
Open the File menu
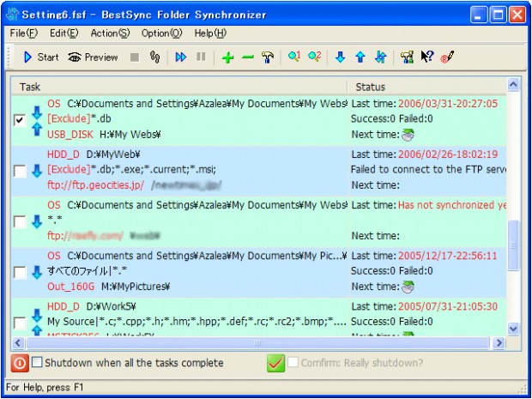(x=24, y=33)
